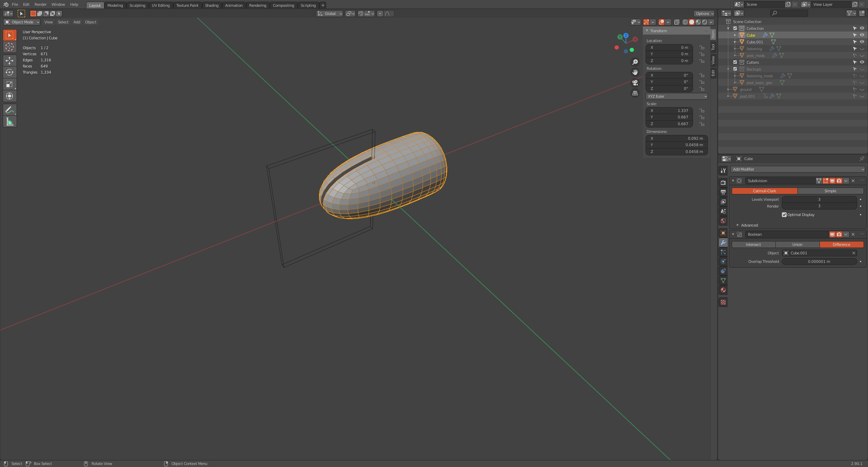Activate the Scale tool

point(9,84)
